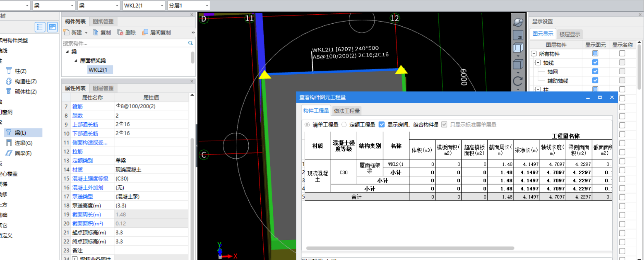
Task: Click the 删除 delete icon
Action: point(120,32)
